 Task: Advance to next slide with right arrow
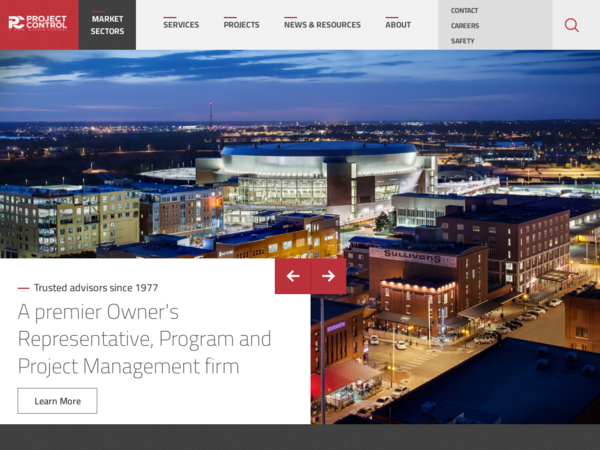pos(328,276)
